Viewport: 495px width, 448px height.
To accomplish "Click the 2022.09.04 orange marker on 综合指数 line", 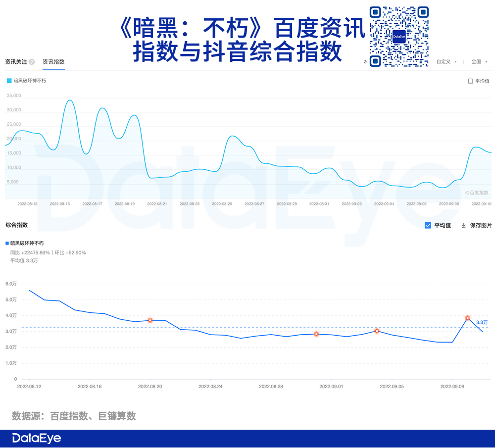I will click(x=377, y=331).
